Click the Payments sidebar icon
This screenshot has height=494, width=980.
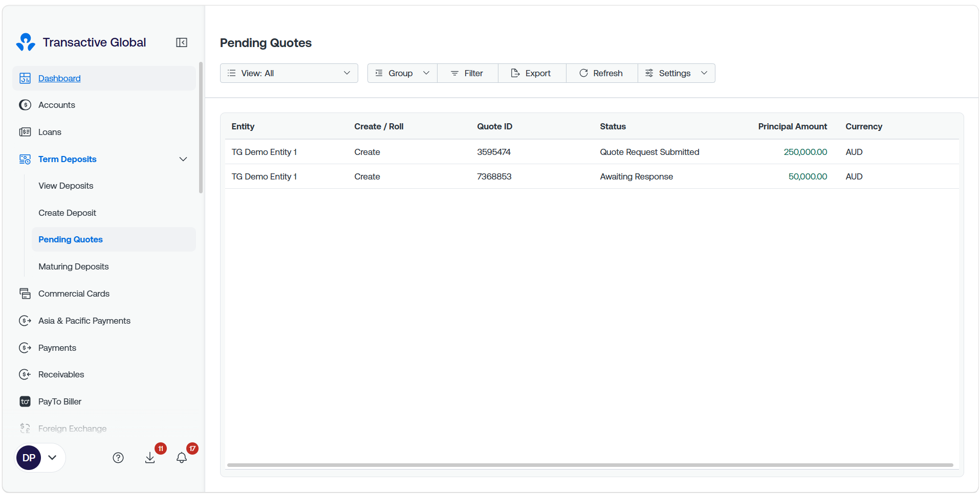tap(25, 348)
